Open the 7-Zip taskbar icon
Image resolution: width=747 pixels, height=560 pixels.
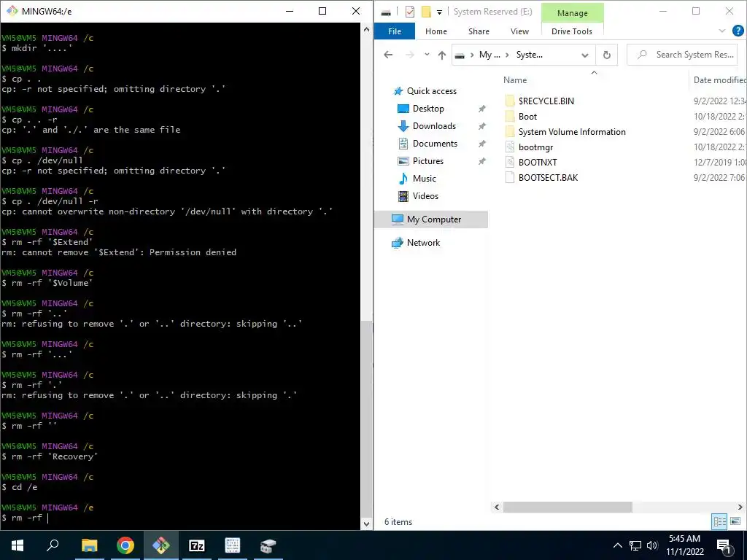click(196, 545)
